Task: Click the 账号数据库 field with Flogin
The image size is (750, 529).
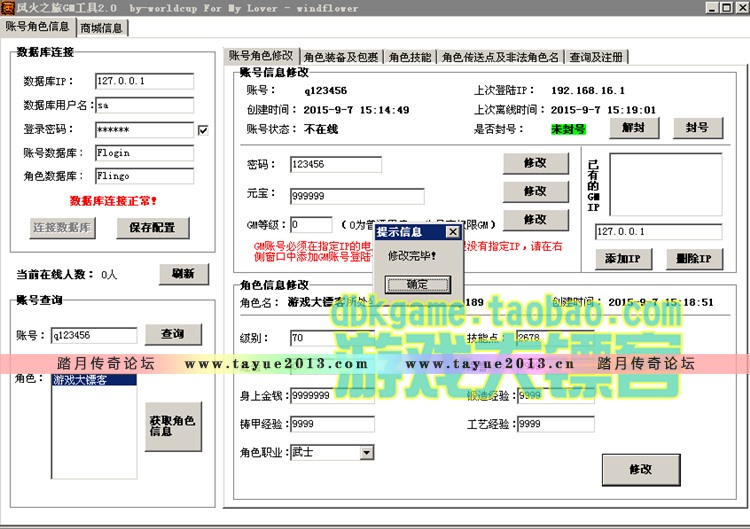Action: 144,153
